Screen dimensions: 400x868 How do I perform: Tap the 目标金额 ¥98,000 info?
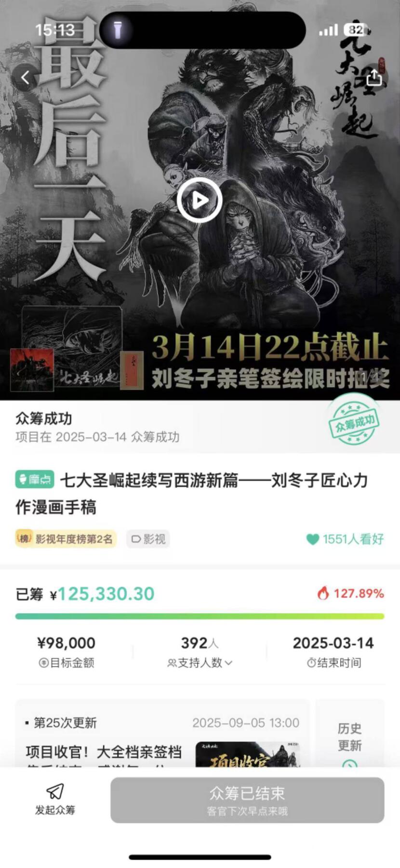click(x=67, y=652)
